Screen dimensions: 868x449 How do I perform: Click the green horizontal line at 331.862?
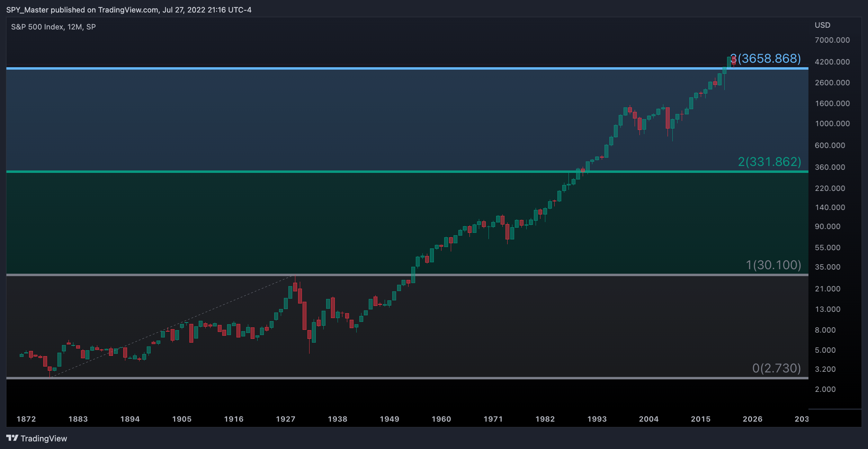point(407,171)
